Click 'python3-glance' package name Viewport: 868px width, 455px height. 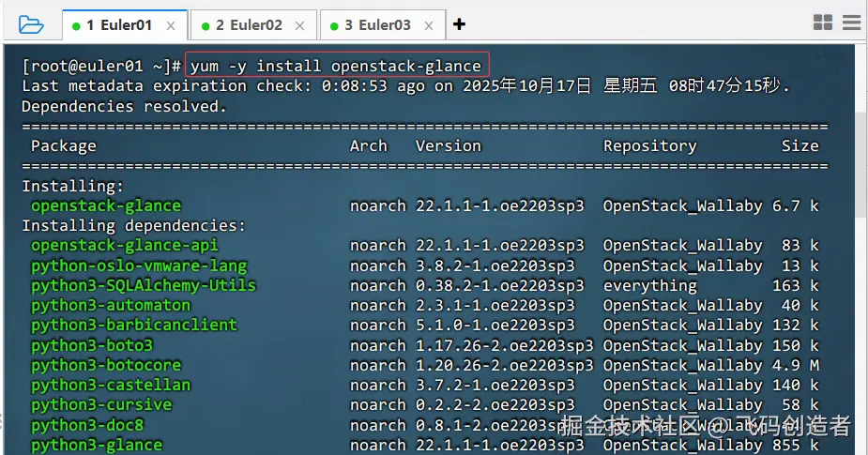point(97,445)
